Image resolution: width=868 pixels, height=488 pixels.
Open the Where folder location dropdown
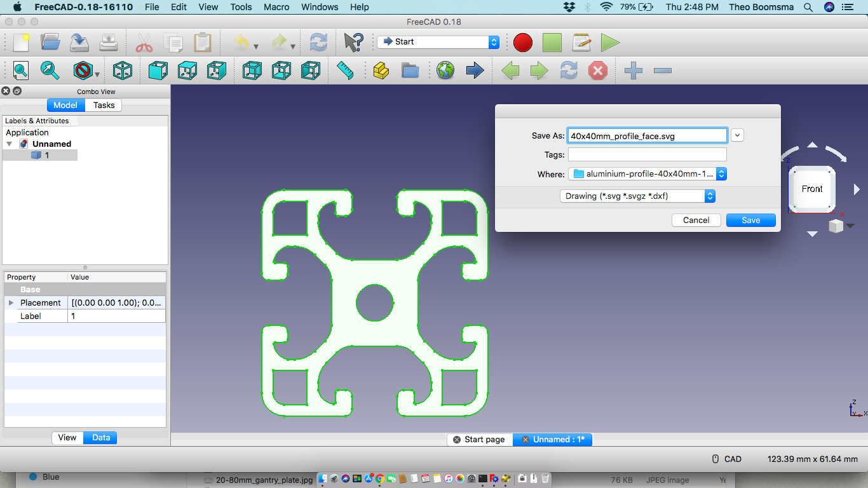click(x=721, y=173)
